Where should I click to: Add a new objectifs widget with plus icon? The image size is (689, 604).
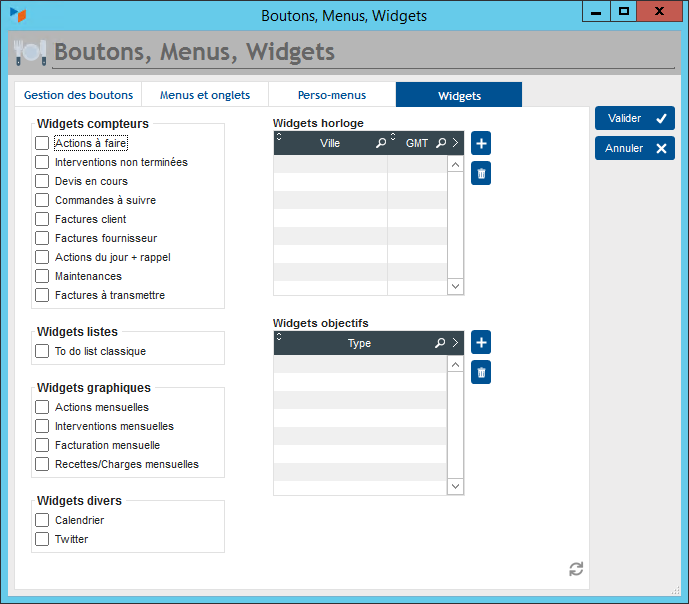(x=481, y=343)
